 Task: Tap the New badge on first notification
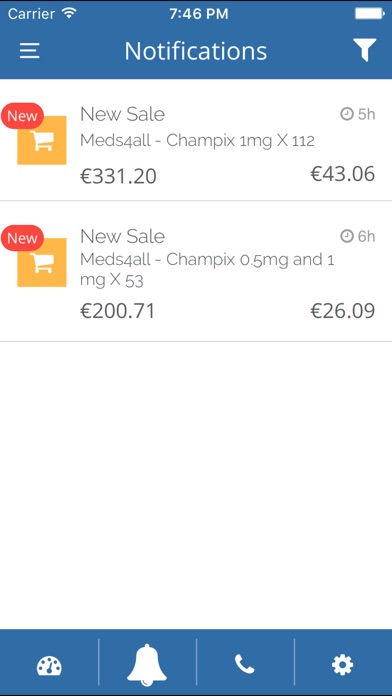pyautogui.click(x=22, y=116)
